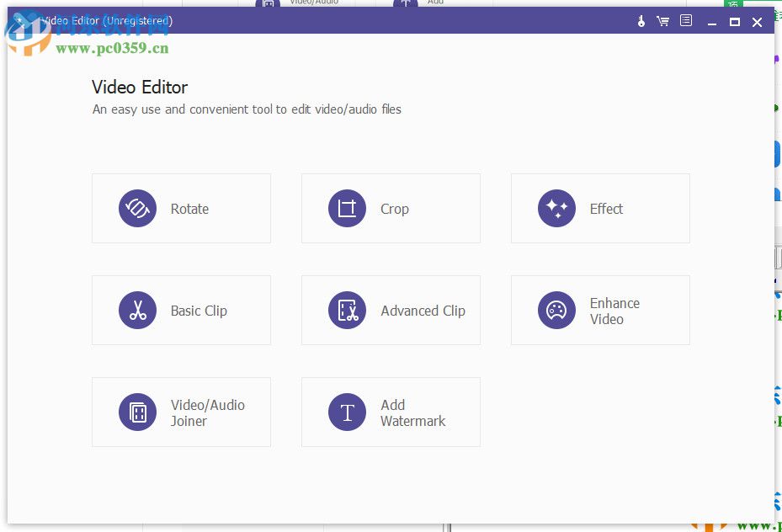782x532 pixels.
Task: Open the Basic Clip tool
Action: pos(181,310)
